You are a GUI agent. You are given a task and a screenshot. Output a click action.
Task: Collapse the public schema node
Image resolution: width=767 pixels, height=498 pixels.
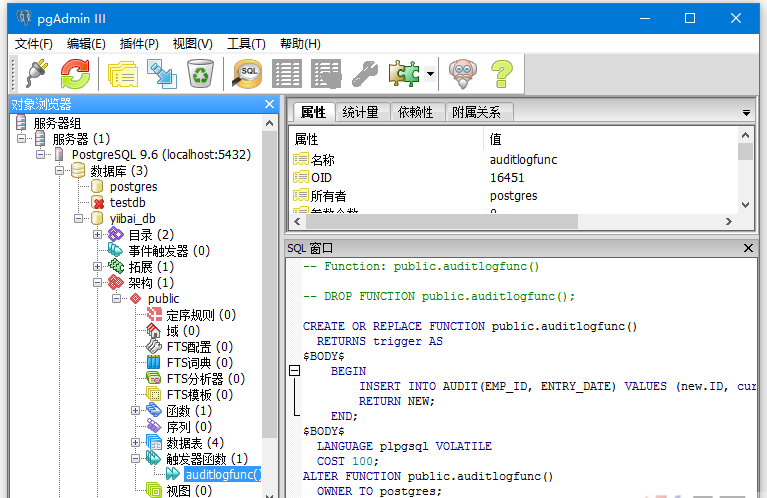(116, 298)
